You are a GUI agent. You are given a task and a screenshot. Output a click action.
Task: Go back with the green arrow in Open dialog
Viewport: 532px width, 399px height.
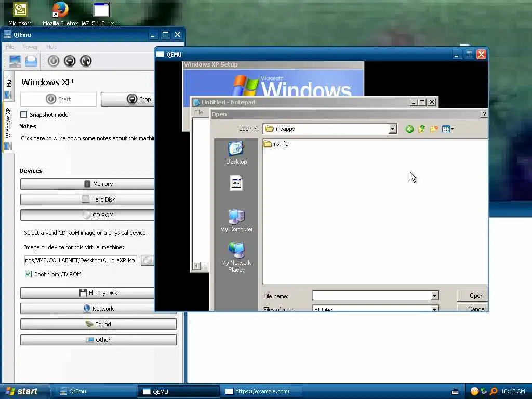click(x=409, y=129)
